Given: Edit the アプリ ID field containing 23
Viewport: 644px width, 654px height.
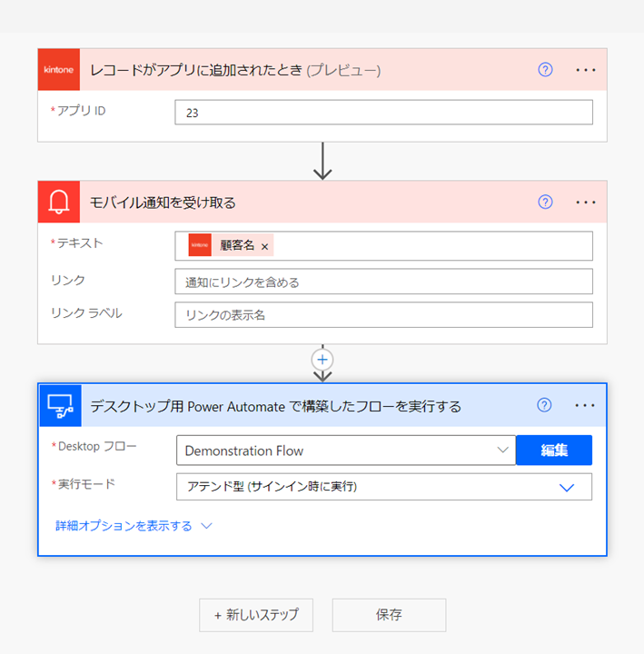Looking at the screenshot, I should coord(383,113).
